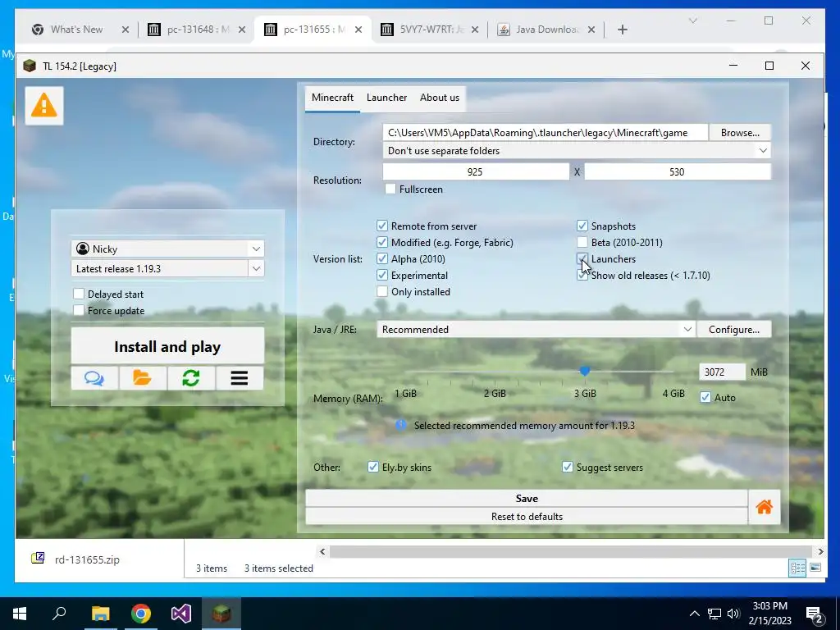Open the game folder icon button
The height and width of the screenshot is (630, 840).
(x=143, y=378)
